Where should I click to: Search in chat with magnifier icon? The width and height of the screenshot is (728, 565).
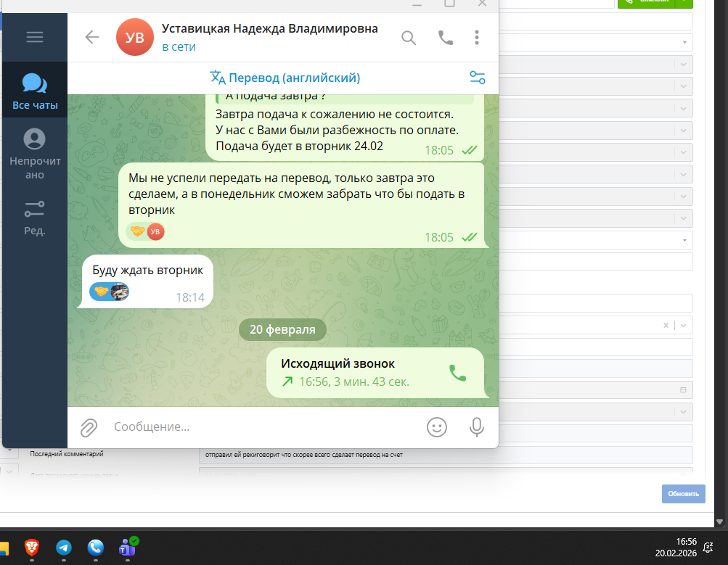pos(409,38)
